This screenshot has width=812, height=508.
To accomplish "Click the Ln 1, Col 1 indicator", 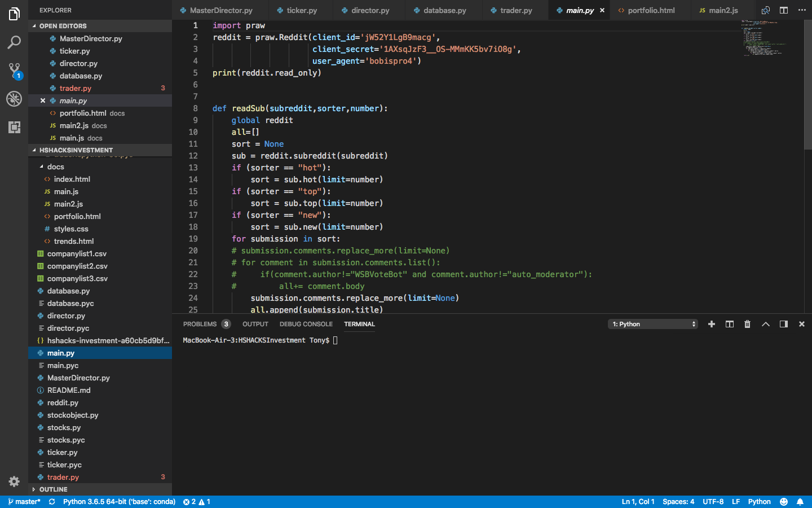I will [638, 501].
